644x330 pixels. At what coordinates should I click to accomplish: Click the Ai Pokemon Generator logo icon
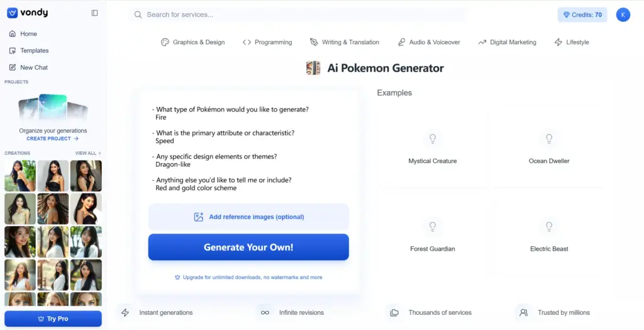(x=313, y=68)
